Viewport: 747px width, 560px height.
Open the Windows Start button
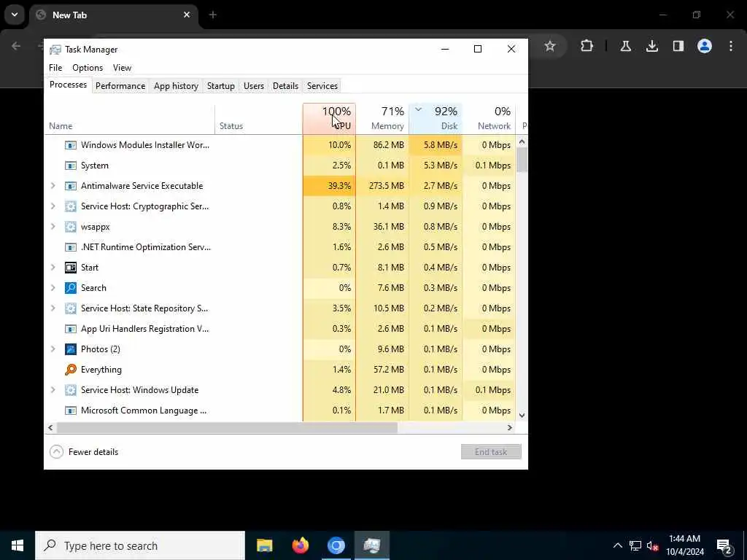[x=18, y=545]
